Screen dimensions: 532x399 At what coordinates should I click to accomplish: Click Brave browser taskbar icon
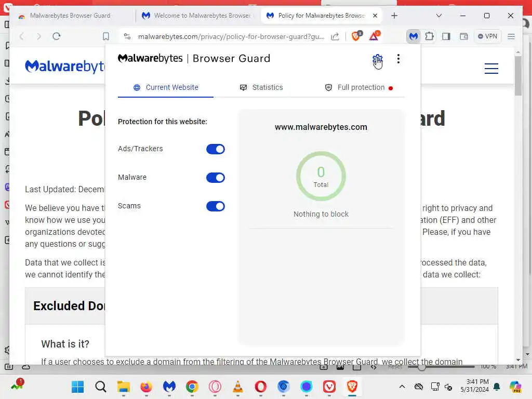(352, 387)
